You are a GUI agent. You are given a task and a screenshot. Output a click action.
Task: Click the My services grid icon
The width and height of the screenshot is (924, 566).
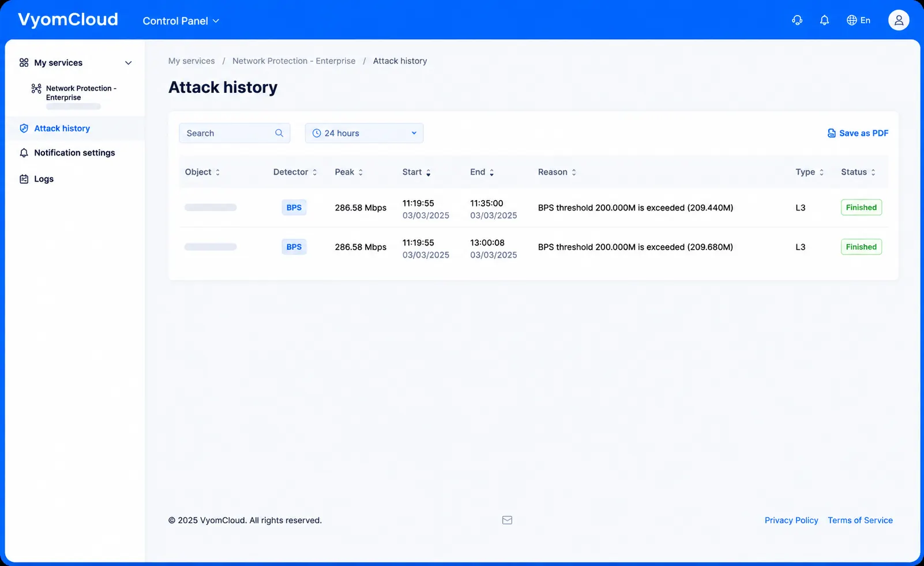(24, 63)
